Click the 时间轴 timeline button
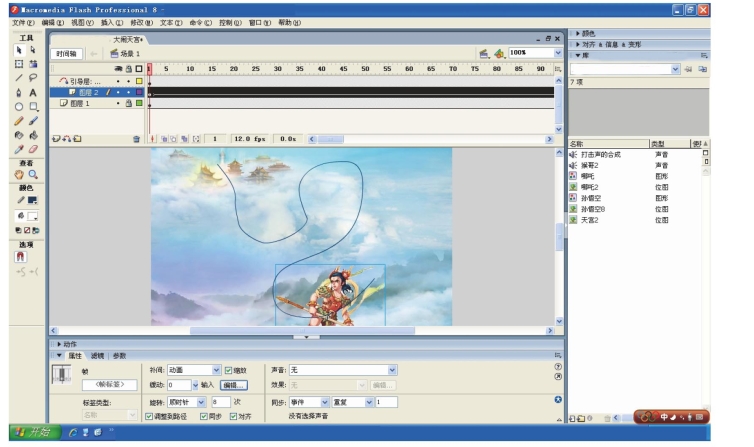This screenshot has width=754, height=447. click(66, 54)
